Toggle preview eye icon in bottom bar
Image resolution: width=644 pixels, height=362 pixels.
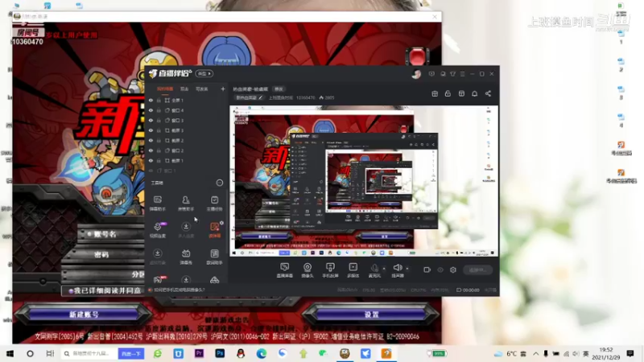coord(440,269)
